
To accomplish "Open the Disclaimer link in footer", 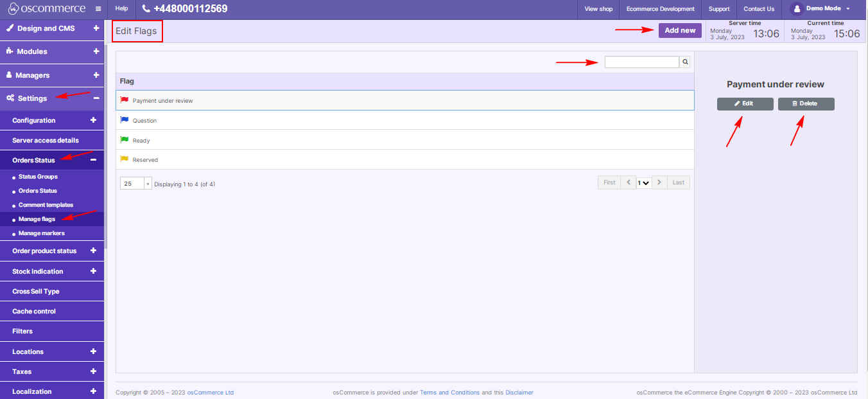I will pos(519,393).
